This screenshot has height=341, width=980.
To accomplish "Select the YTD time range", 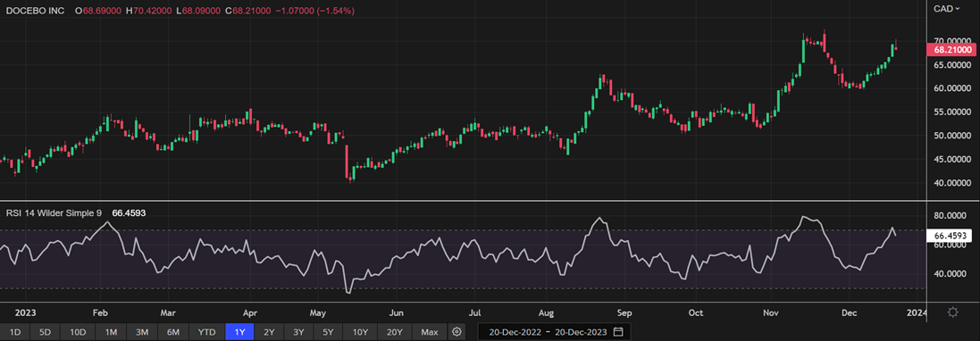I will [207, 332].
